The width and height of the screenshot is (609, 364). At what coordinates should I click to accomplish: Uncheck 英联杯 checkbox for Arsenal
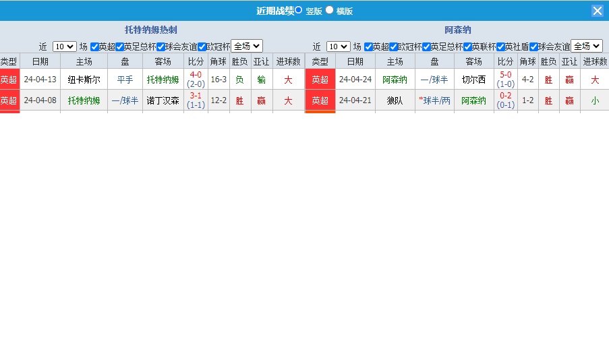tap(467, 47)
